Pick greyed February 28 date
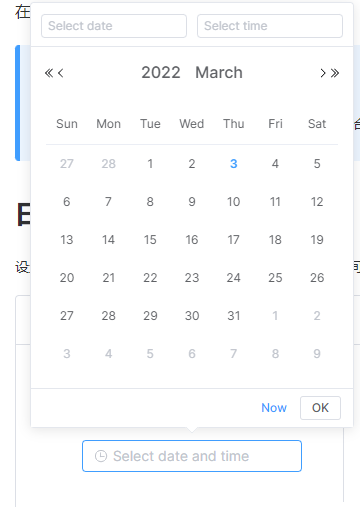Viewport: 360px width, 507px height. 108,164
